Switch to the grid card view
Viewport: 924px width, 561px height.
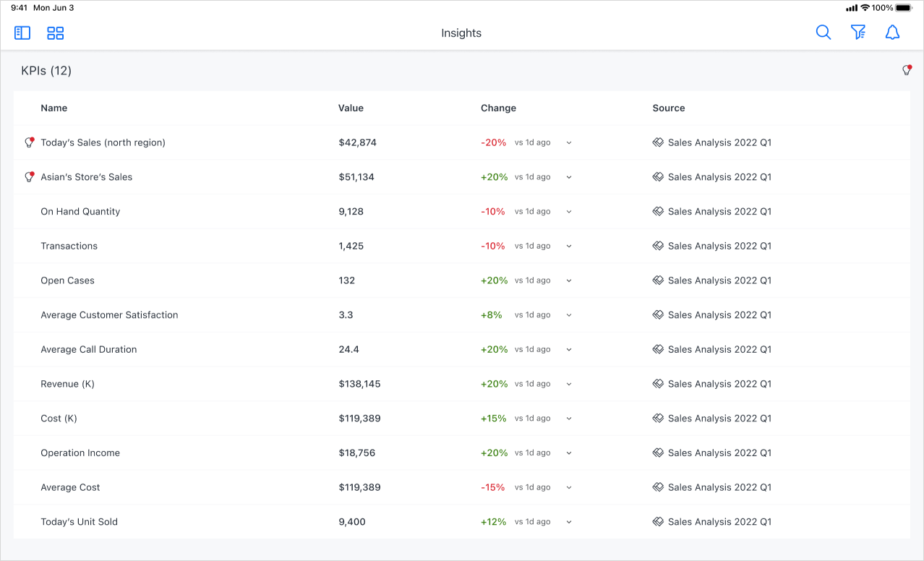click(x=55, y=33)
